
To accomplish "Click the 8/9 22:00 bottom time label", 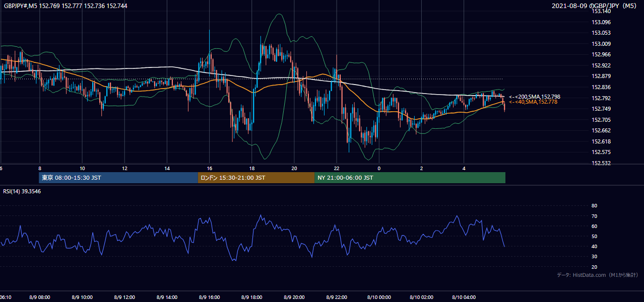I will click(x=336, y=297).
